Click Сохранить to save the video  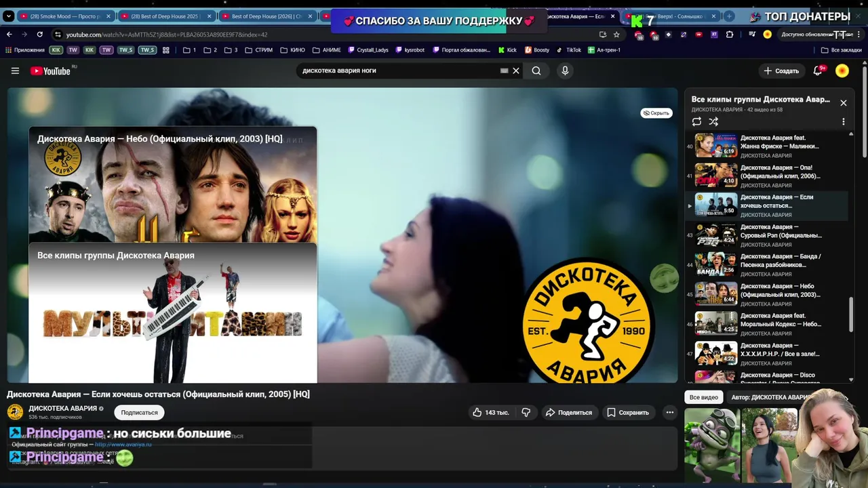[628, 412]
